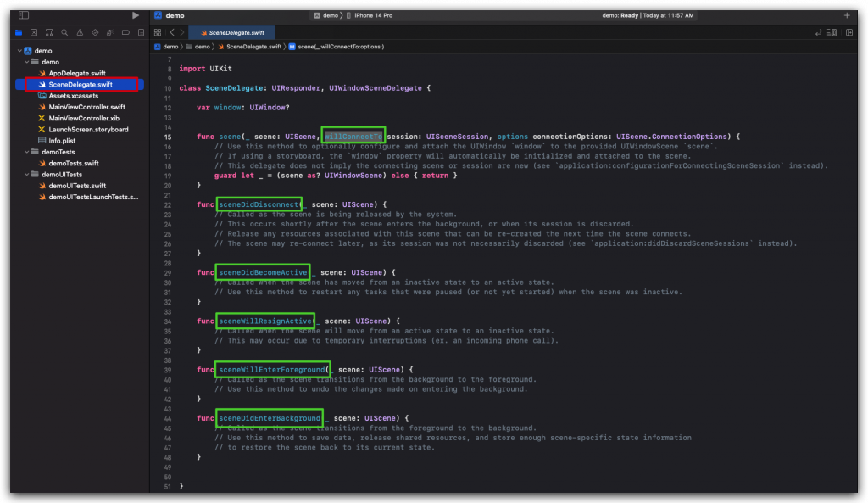Go back in editor history
The height and width of the screenshot is (503, 868).
click(172, 33)
